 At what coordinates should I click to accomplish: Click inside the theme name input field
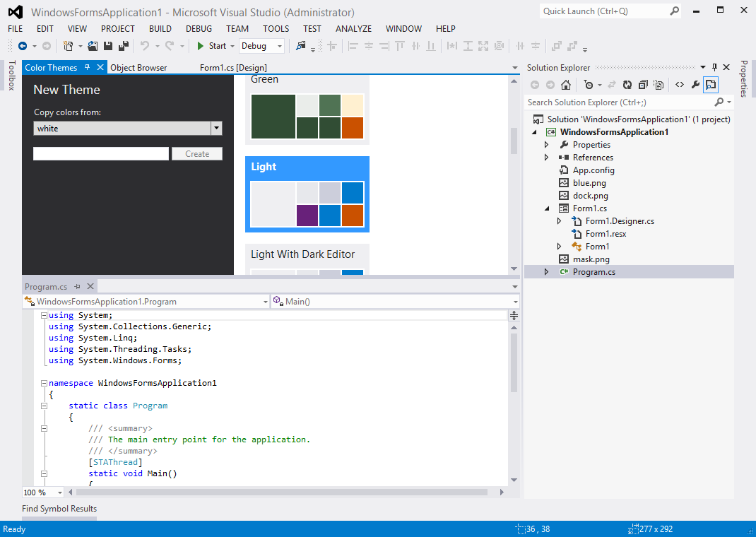point(100,153)
